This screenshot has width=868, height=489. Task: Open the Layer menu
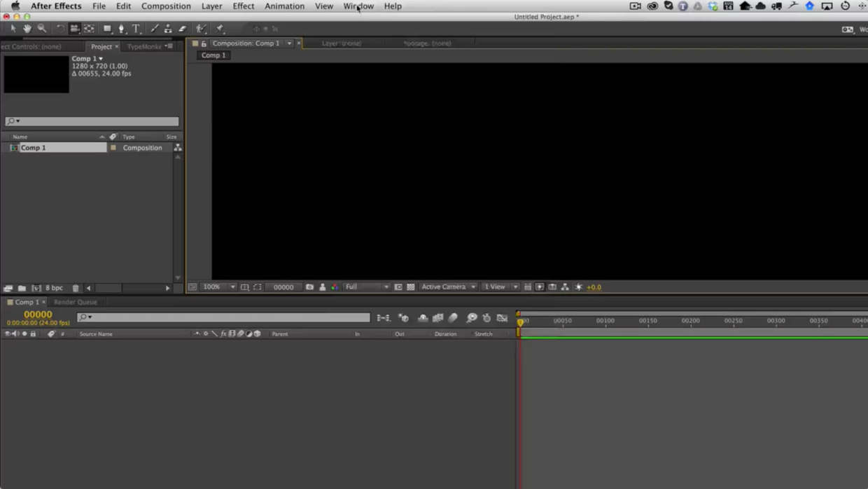[211, 6]
